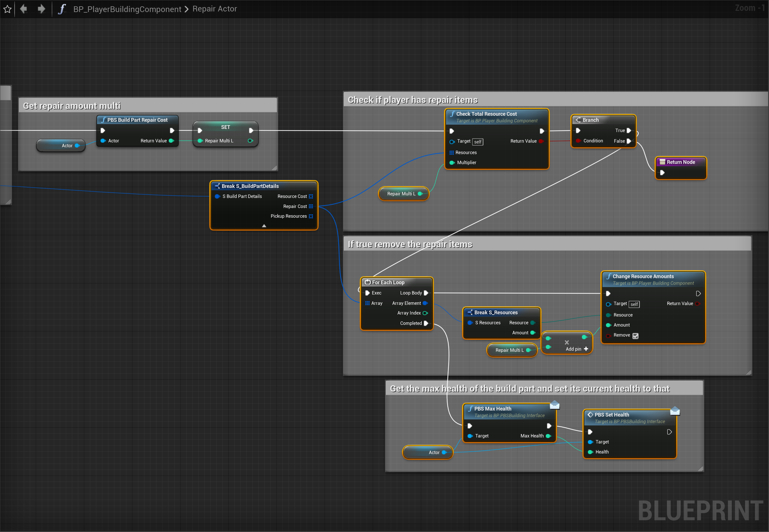Click Branch node True exec pin

[629, 130]
